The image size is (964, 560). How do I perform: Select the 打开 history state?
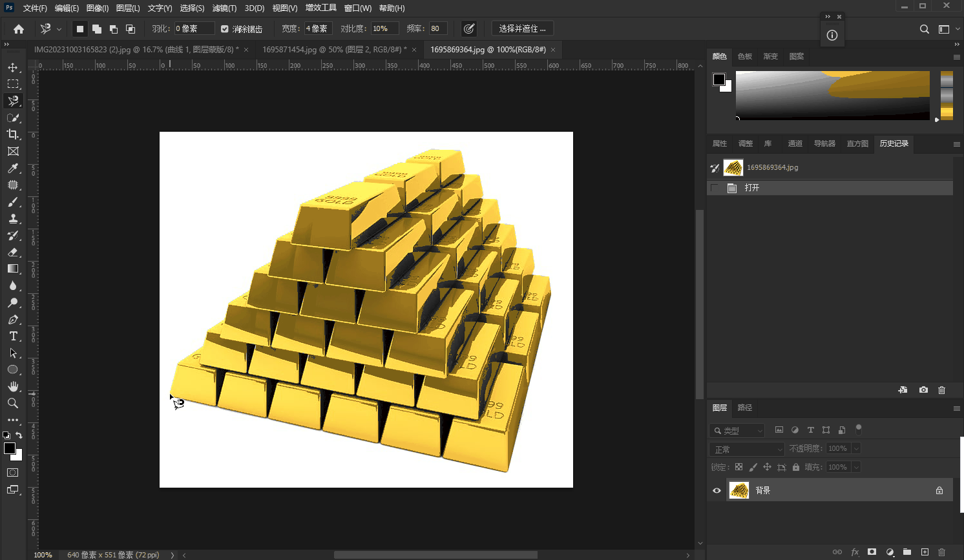coord(830,188)
